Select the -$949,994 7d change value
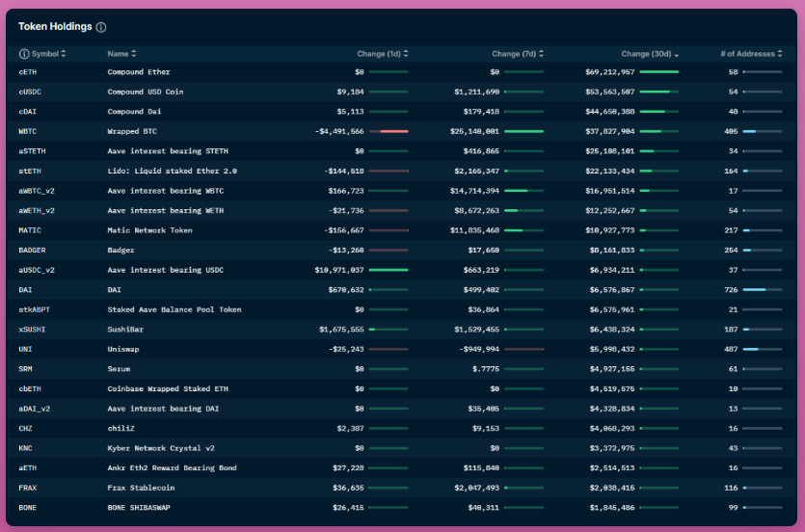 [x=479, y=349]
